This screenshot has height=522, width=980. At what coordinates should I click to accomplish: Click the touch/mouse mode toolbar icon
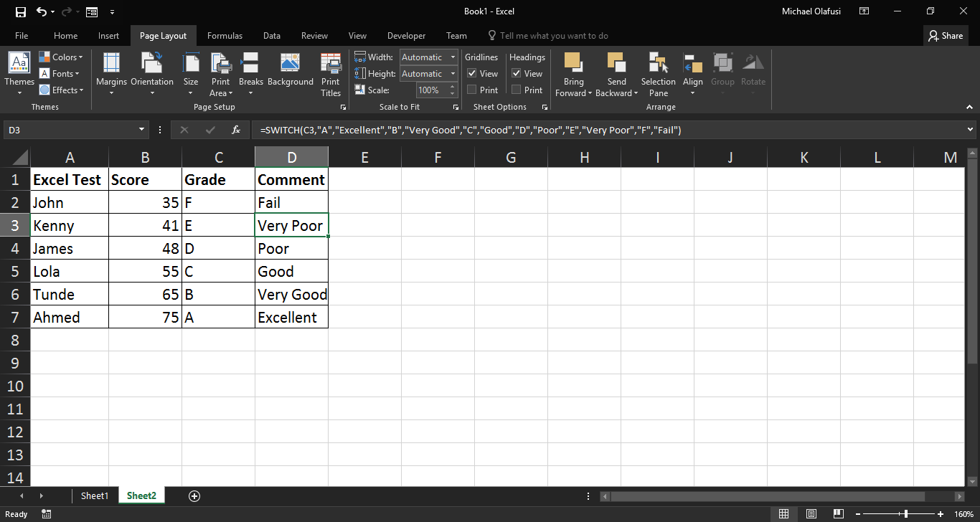click(91, 11)
